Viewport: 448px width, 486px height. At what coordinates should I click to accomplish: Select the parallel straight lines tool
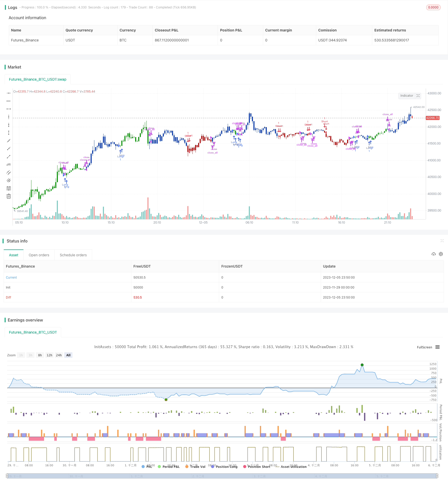9,180
